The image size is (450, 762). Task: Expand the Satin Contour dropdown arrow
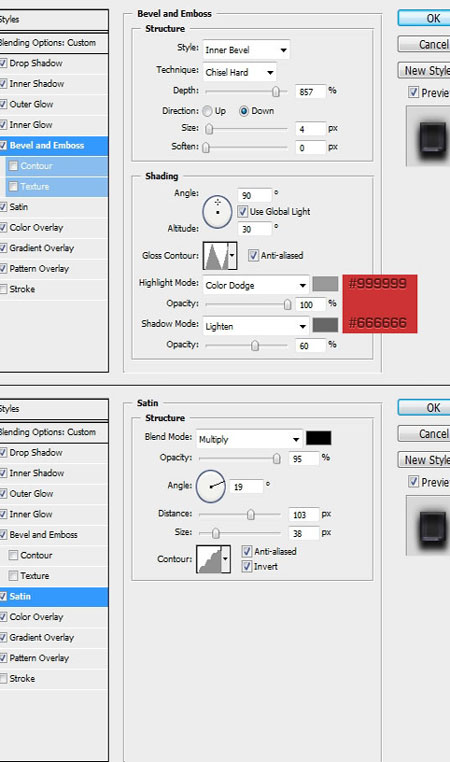click(226, 559)
